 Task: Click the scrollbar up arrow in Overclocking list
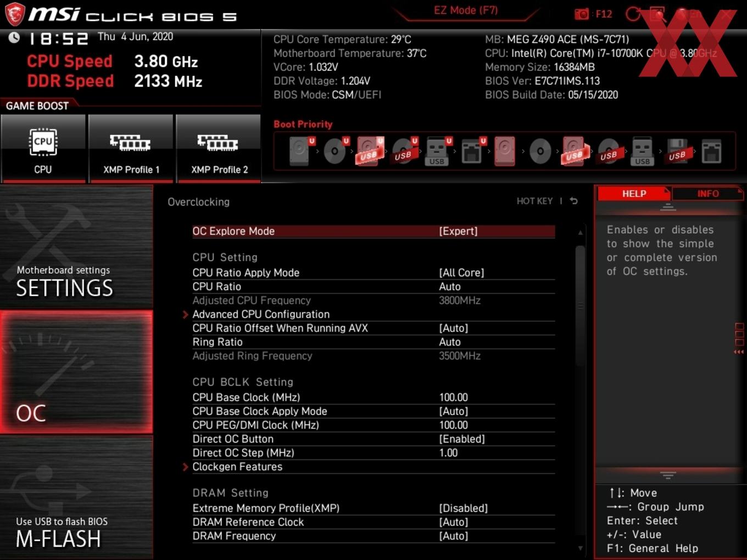[580, 233]
